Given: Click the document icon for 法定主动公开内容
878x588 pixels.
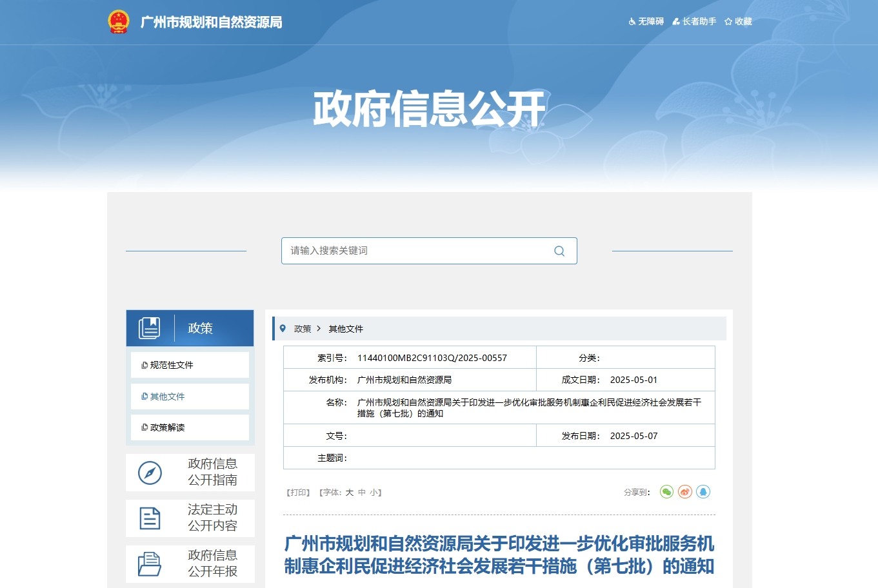Looking at the screenshot, I should (150, 518).
